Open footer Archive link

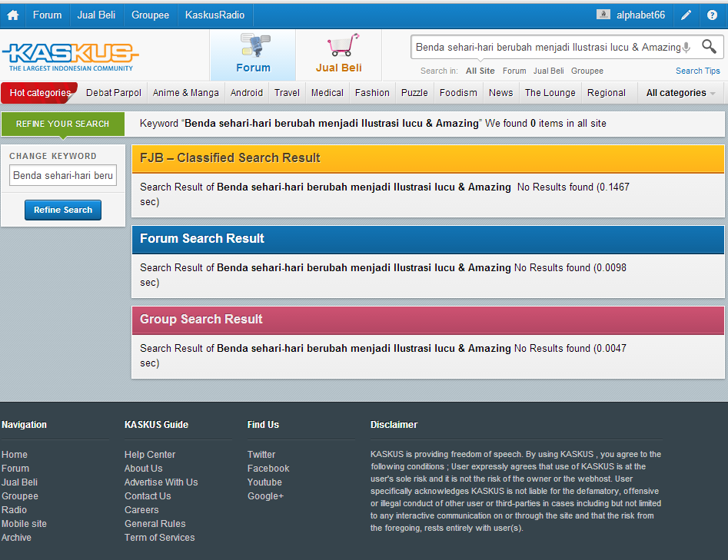coord(16,538)
